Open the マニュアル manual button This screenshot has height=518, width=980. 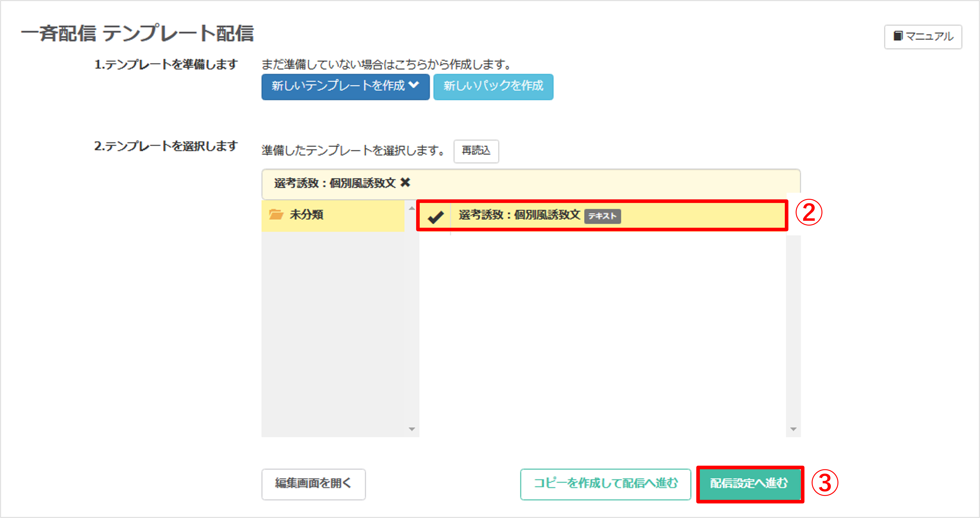(923, 37)
